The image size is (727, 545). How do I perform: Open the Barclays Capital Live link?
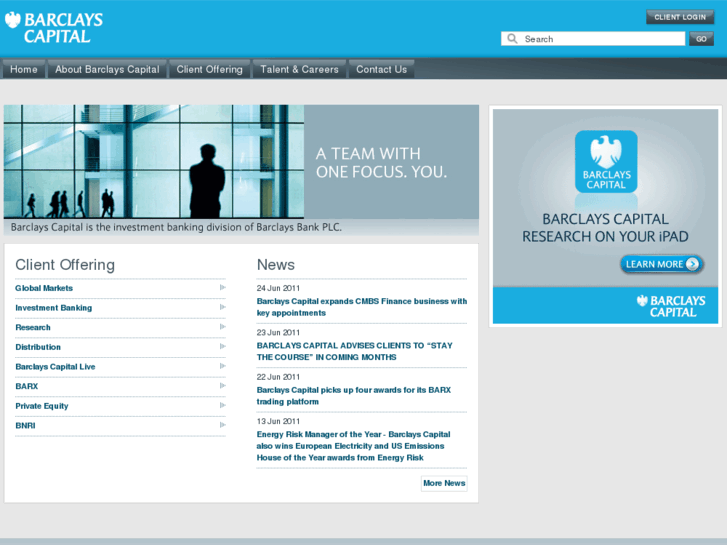point(55,366)
